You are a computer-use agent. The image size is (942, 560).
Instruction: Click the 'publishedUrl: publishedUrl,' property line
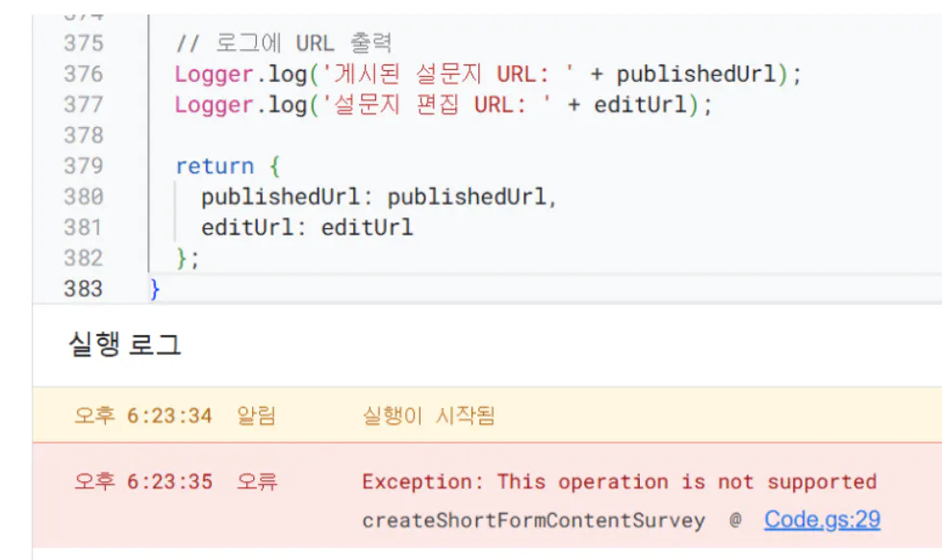pyautogui.click(x=379, y=197)
